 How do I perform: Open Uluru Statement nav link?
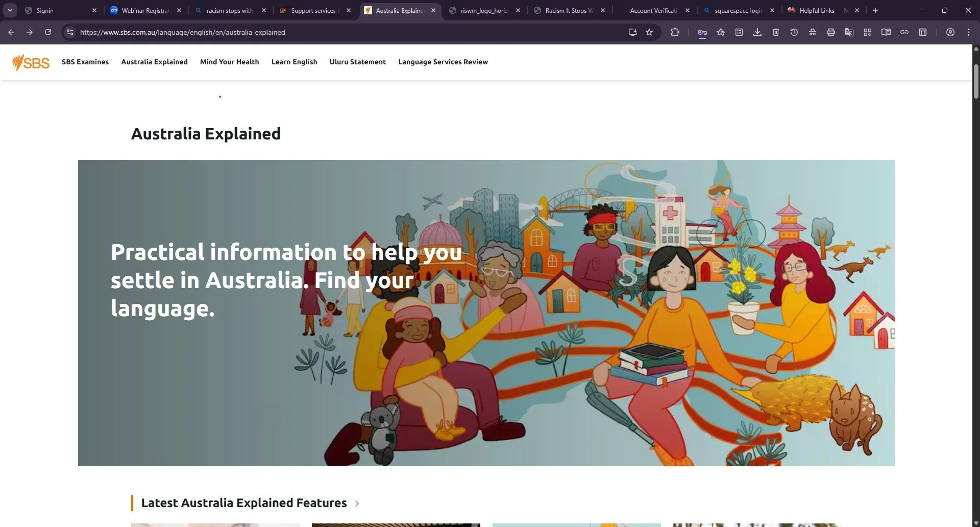pyautogui.click(x=358, y=62)
